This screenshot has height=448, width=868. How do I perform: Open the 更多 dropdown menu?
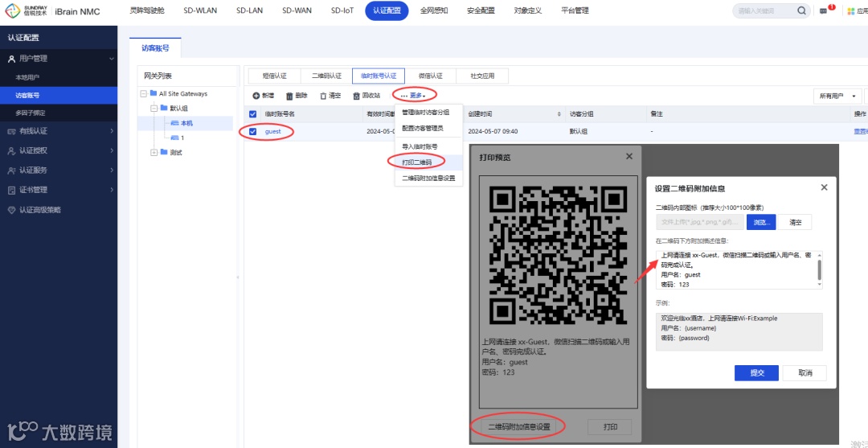(x=414, y=96)
